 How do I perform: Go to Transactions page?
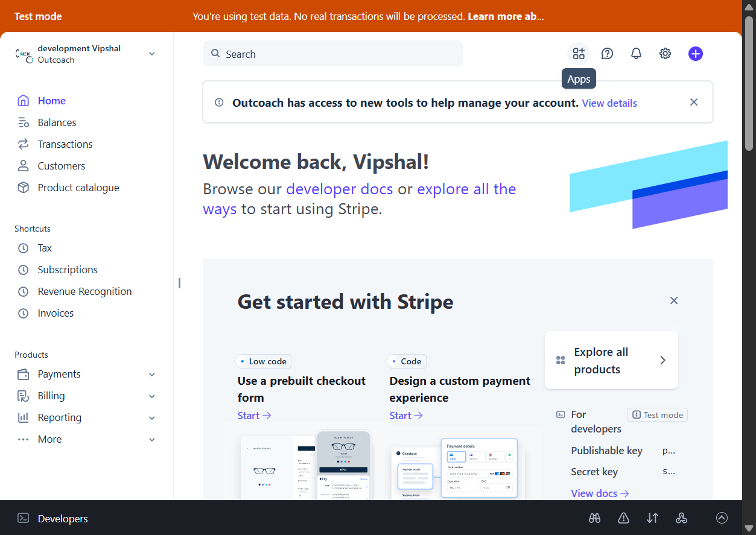pyautogui.click(x=65, y=144)
